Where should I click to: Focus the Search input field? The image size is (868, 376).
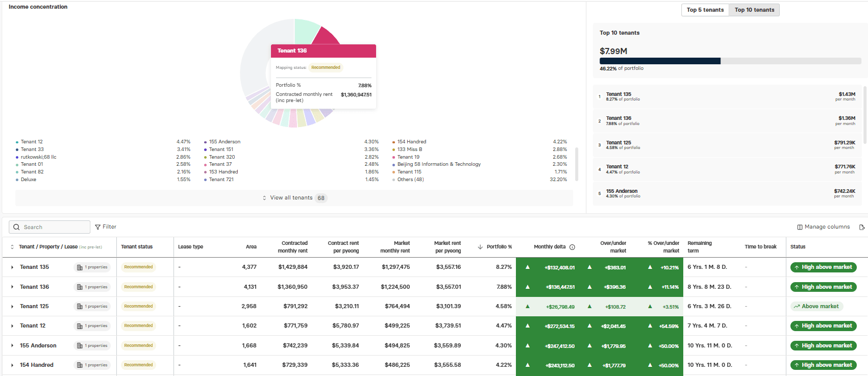(x=49, y=227)
